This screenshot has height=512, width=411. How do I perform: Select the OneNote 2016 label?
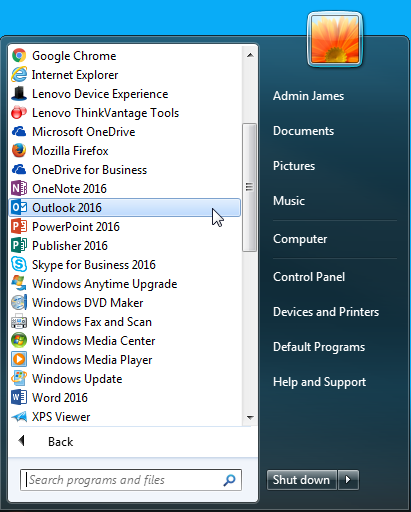point(69,189)
